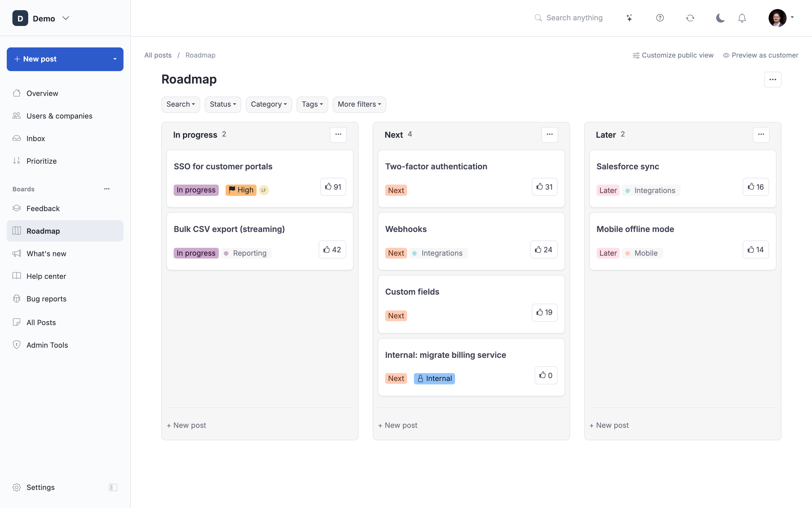Screen dimensions: 812x508
Task: Upvote Custom fields post
Action: [x=544, y=312]
